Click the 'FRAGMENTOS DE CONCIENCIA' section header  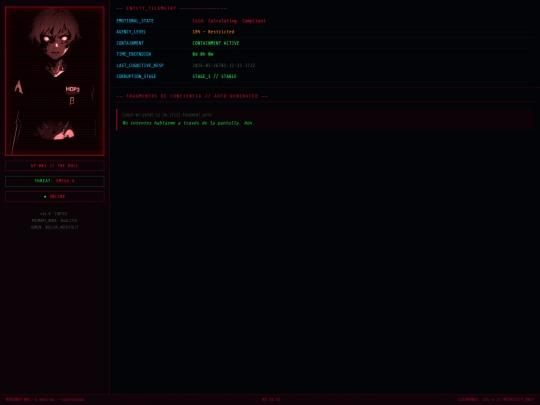point(192,96)
